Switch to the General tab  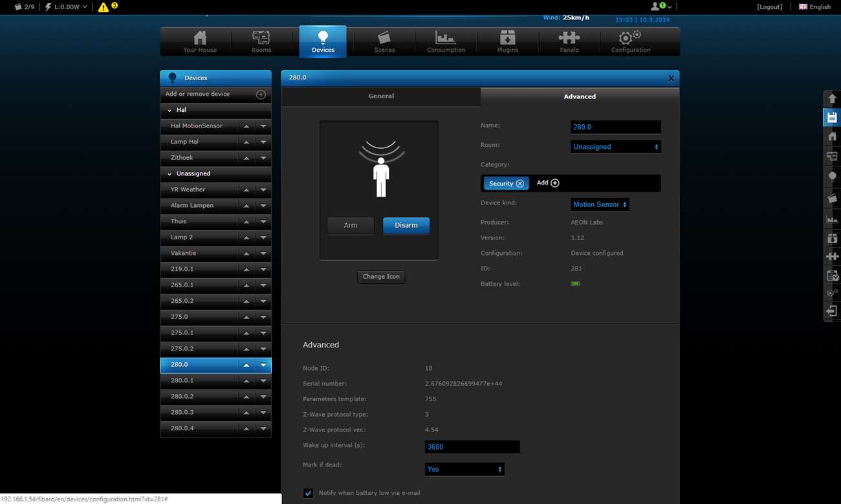click(381, 96)
